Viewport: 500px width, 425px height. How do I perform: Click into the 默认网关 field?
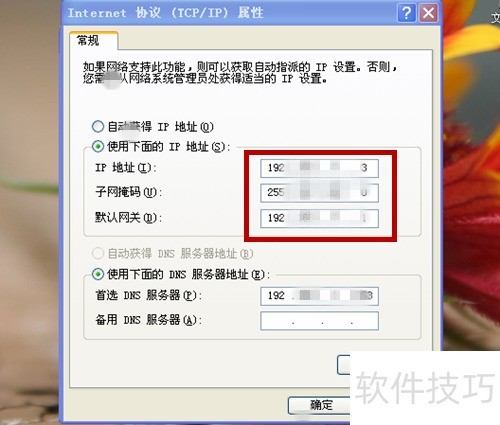319,218
